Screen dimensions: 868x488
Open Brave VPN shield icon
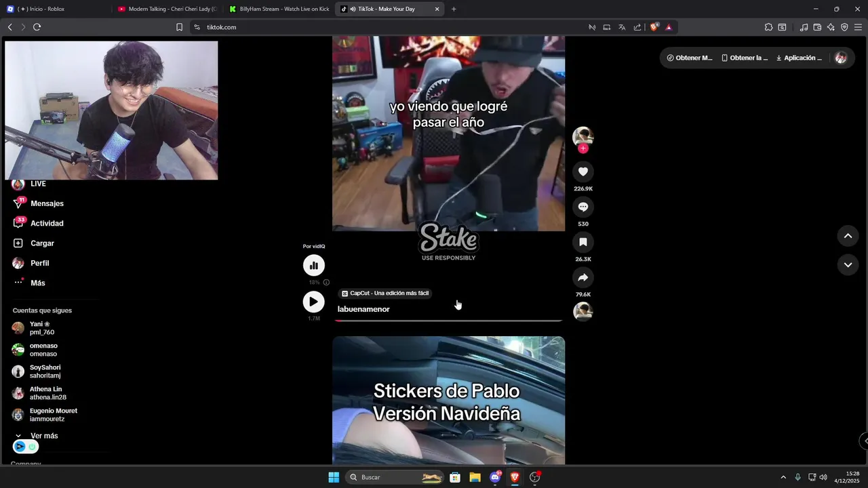pos(844,27)
